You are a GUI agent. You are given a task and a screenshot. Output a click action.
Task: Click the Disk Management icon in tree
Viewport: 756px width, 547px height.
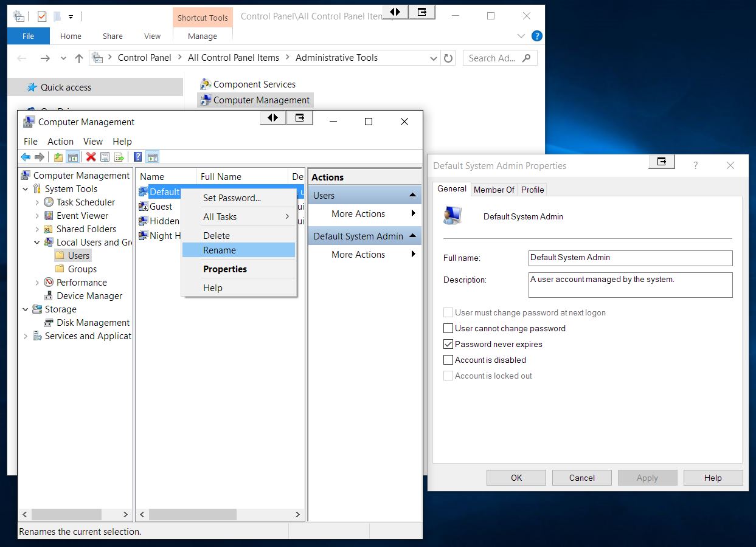(49, 323)
